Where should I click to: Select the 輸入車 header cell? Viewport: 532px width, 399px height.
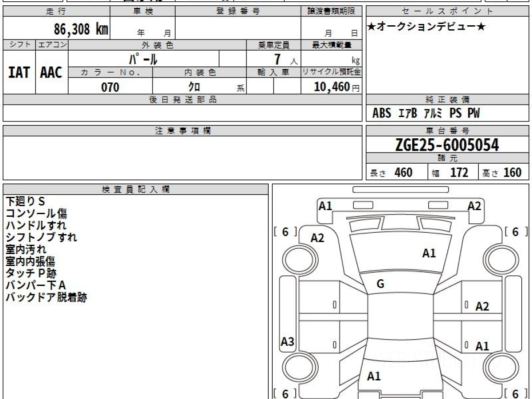point(274,72)
